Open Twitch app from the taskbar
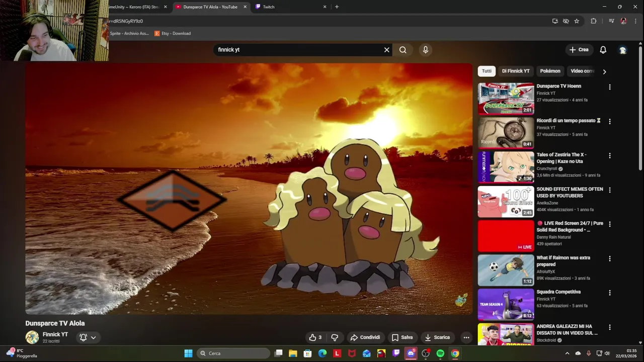The image size is (644, 362). (x=396, y=353)
